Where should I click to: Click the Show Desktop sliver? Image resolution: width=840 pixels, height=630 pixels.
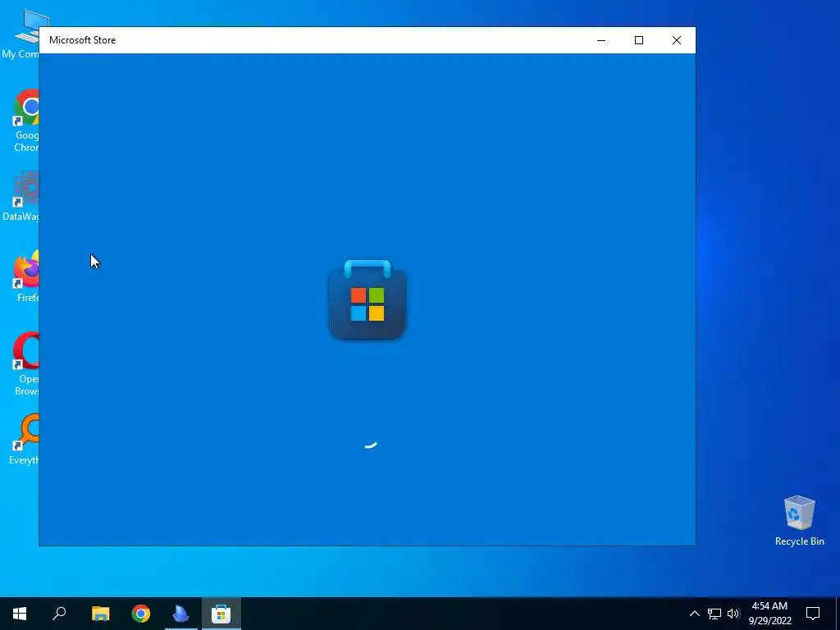838,614
